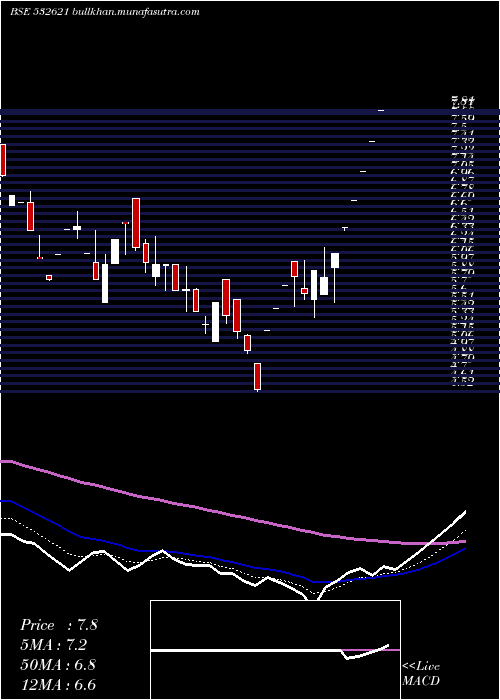Viewport: 500px width, 700px height.
Task: Click the 12MA : 6.6 label
Action: click(58, 685)
